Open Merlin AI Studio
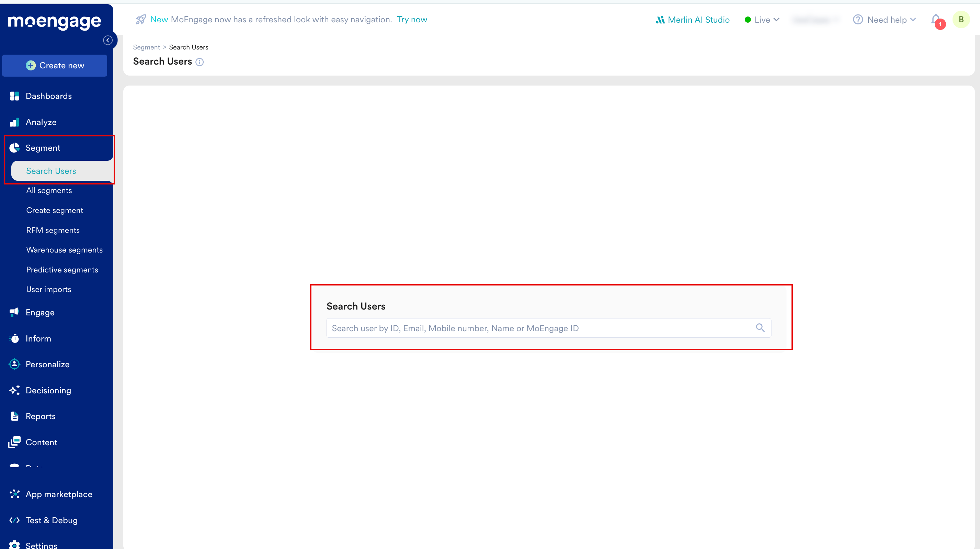 click(693, 20)
